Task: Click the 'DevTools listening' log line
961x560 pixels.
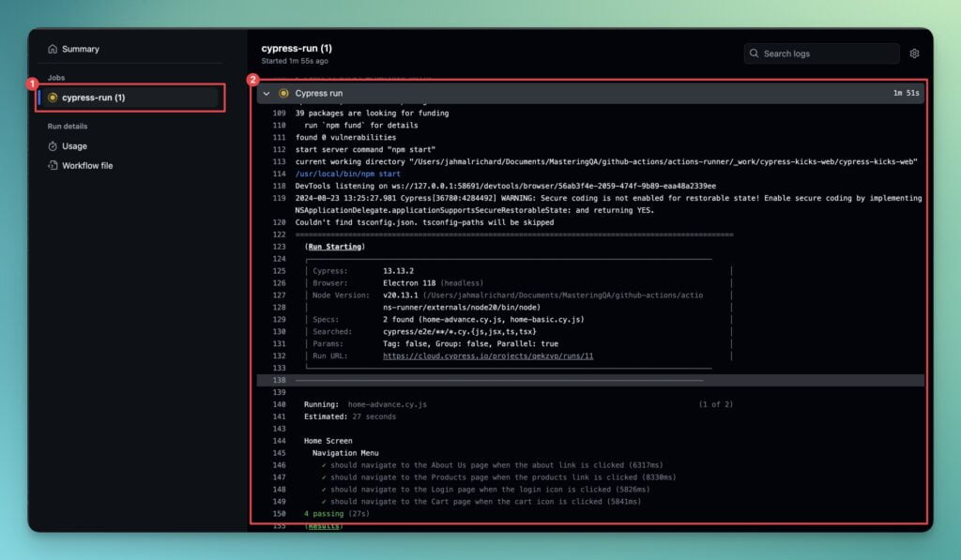Action: 506,187
